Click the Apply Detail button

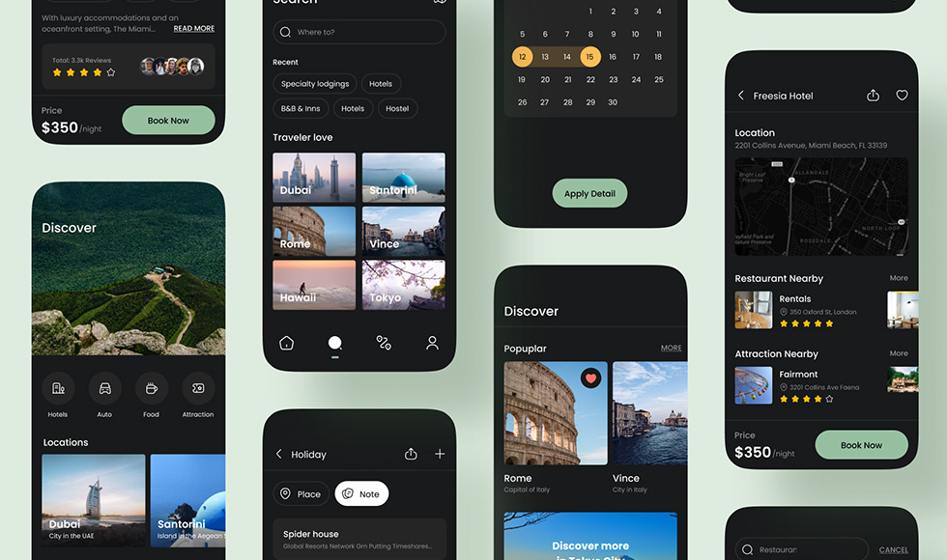coord(589,193)
